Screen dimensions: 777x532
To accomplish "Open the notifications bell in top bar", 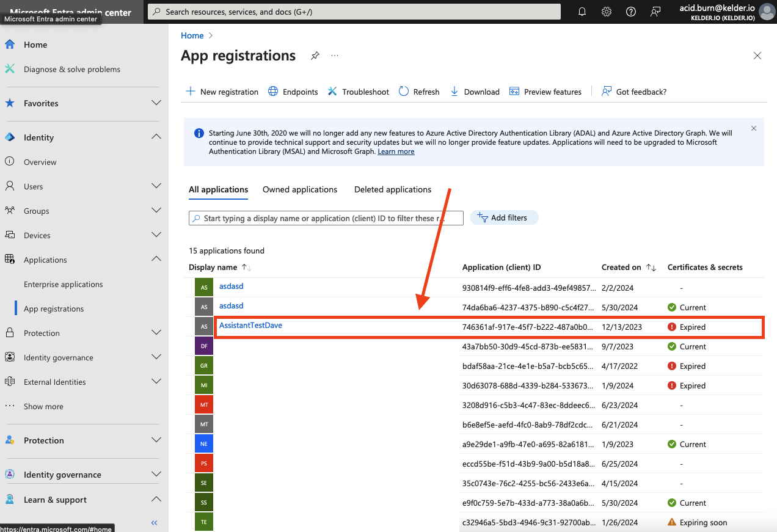I will click(x=582, y=12).
